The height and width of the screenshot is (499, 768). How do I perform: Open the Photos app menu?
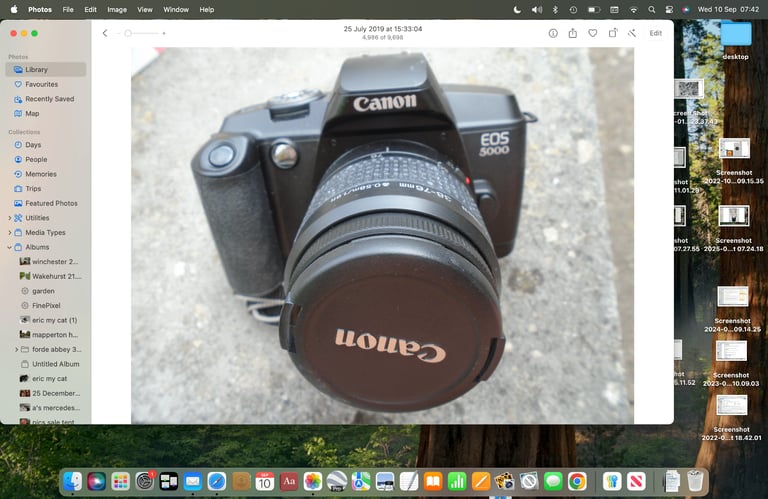[x=40, y=9]
